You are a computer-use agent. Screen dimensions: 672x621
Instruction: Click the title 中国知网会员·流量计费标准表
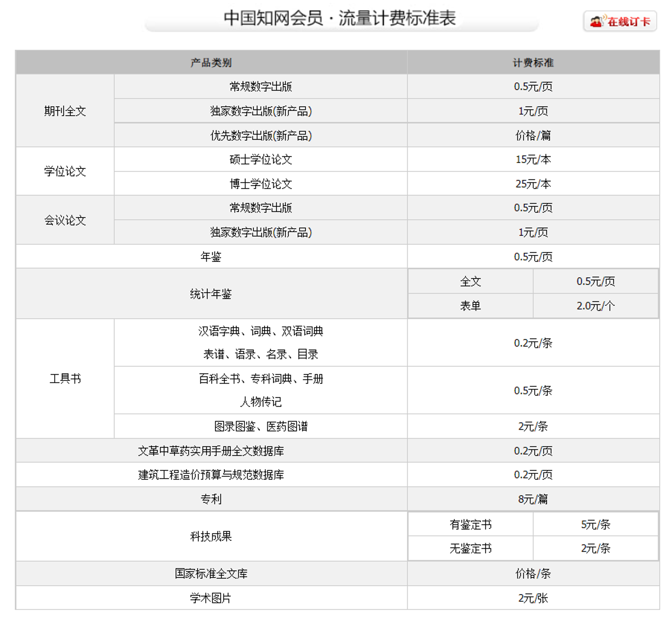point(340,18)
